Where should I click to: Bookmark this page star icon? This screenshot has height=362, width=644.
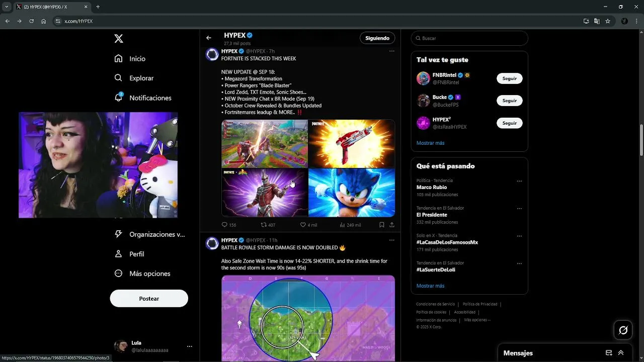[x=608, y=21]
